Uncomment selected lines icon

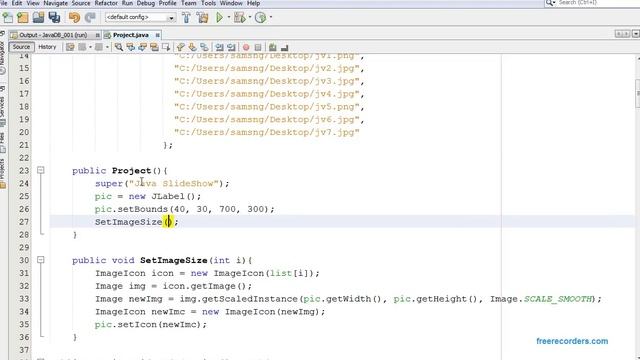(284, 47)
